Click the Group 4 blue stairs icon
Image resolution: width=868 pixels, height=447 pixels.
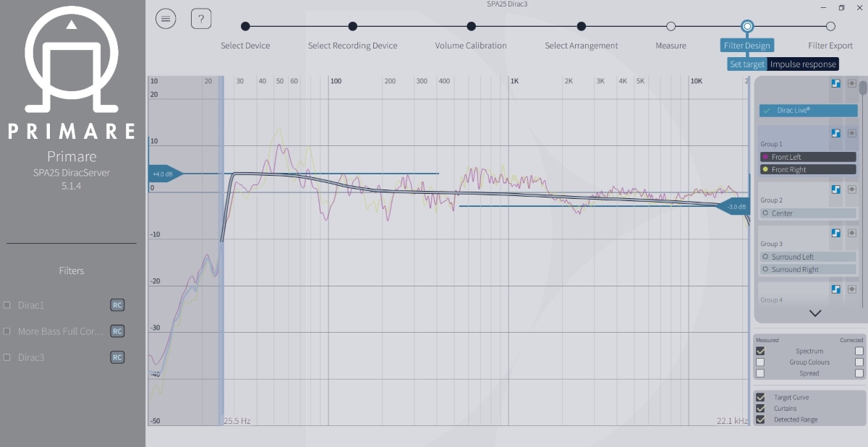835,289
